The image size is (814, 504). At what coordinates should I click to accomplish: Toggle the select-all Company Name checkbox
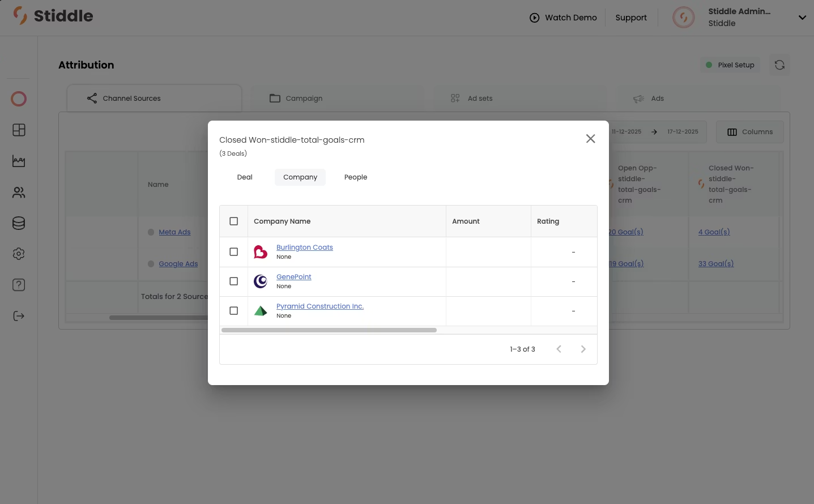click(x=233, y=221)
